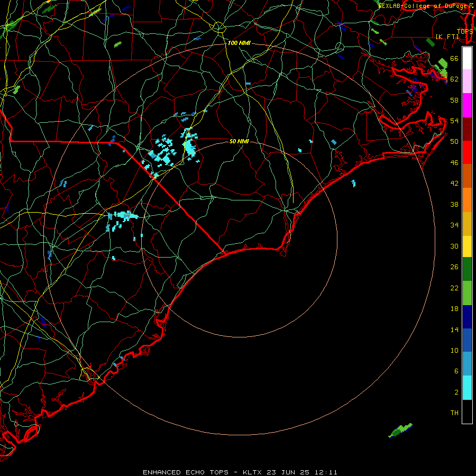This screenshot has height=476, width=476.
Task: Click the "23 JUN 25" date text
Action: pyautogui.click(x=288, y=472)
